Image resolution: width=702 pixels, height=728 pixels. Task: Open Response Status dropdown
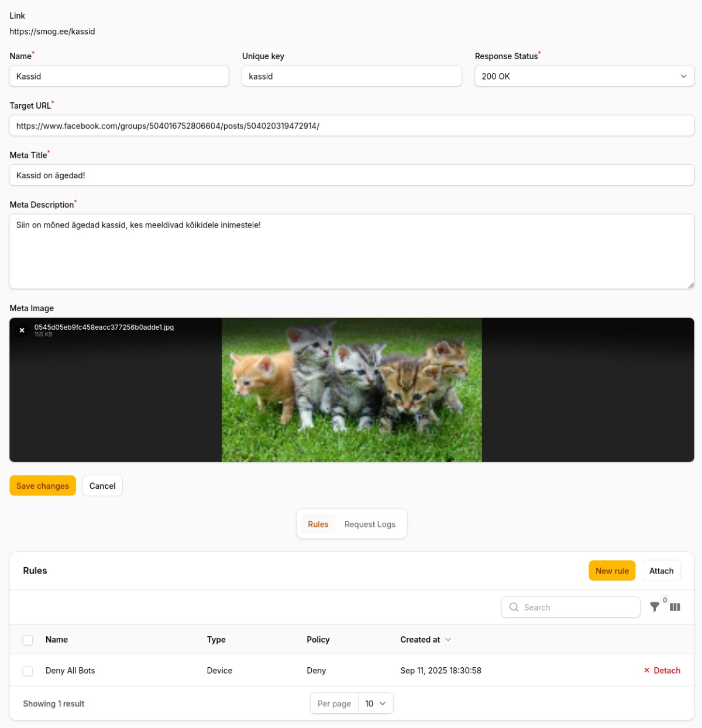pos(584,77)
